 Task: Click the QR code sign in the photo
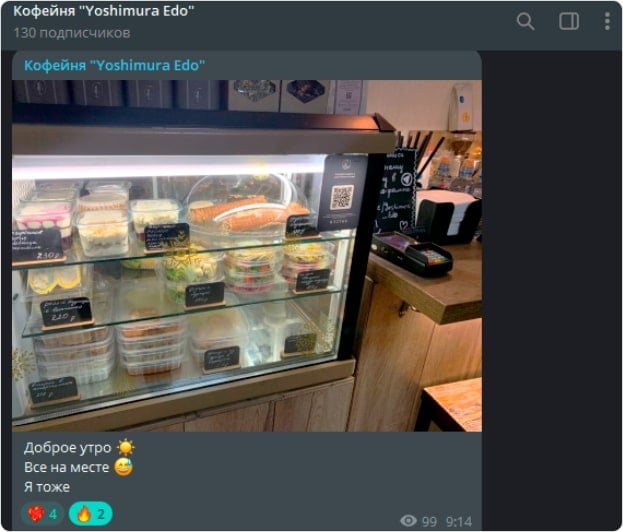coord(341,193)
